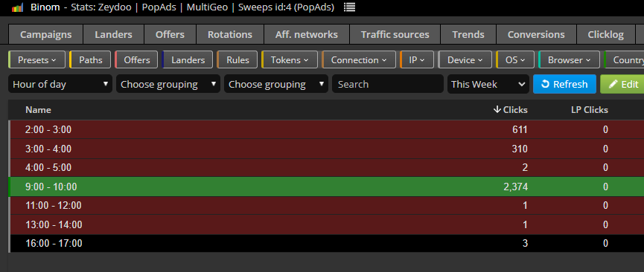Click the clicks value 3 in the 16:00 row

tap(525, 243)
